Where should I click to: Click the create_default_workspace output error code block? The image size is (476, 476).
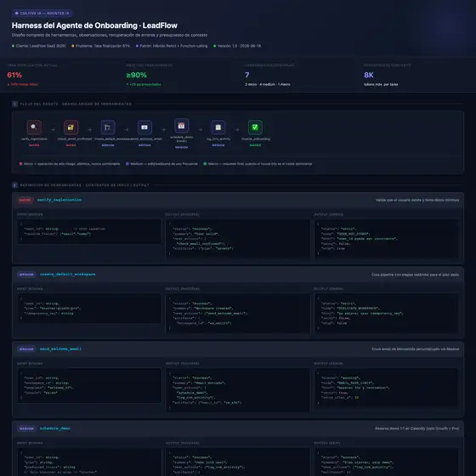[x=386, y=314]
